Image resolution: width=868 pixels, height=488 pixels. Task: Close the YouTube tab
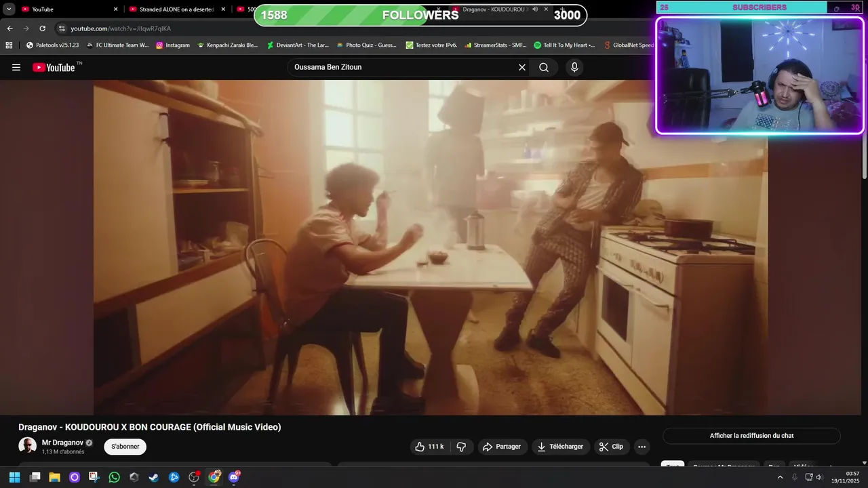tap(115, 9)
